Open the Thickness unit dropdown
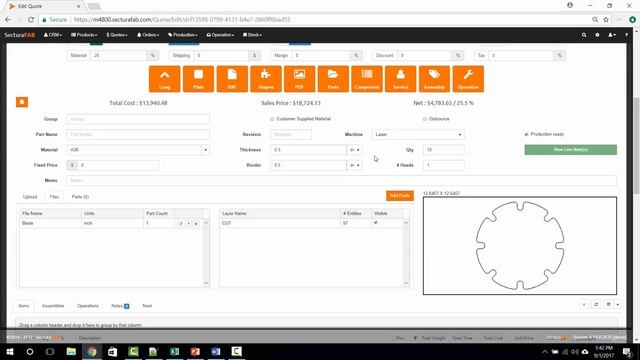The height and width of the screenshot is (360, 640). [x=354, y=150]
